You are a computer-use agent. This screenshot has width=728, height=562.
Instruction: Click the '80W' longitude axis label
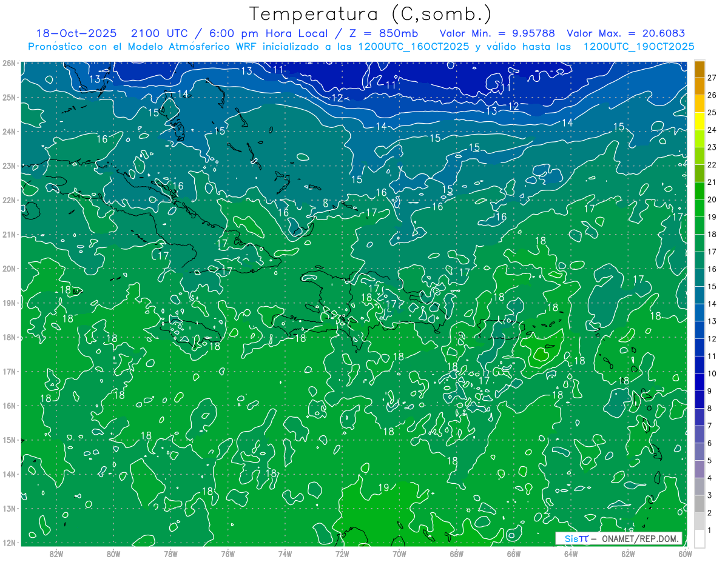113,554
